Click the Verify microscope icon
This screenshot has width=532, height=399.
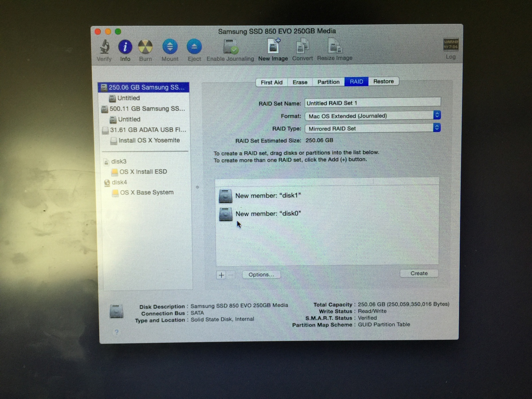pos(104,47)
